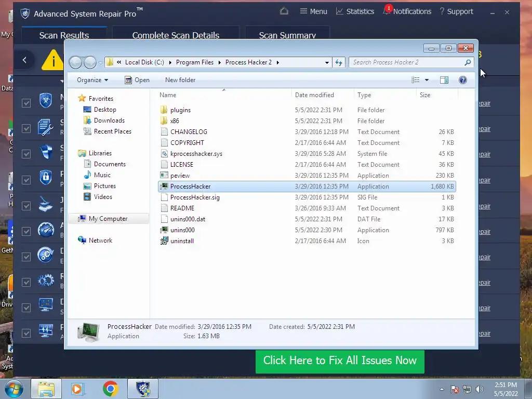This screenshot has height=399, width=532.
Task: Expand the view options dropdown arrow
Action: [427, 79]
